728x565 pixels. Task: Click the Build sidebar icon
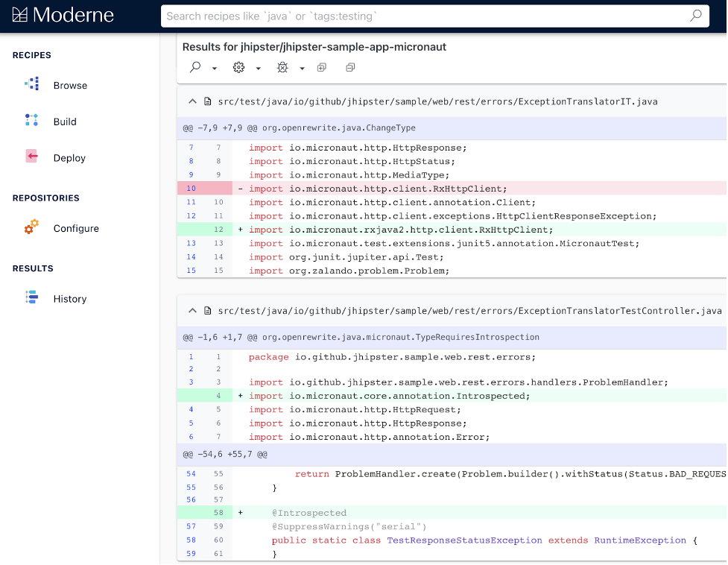coord(31,120)
